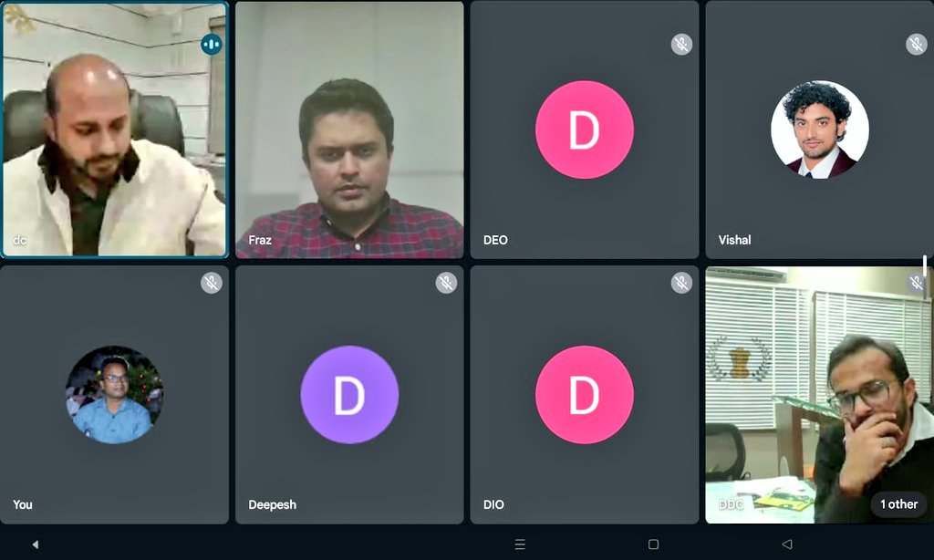Click the 'Vishal' name label
Viewport: 934px width, 560px height.
click(x=734, y=240)
